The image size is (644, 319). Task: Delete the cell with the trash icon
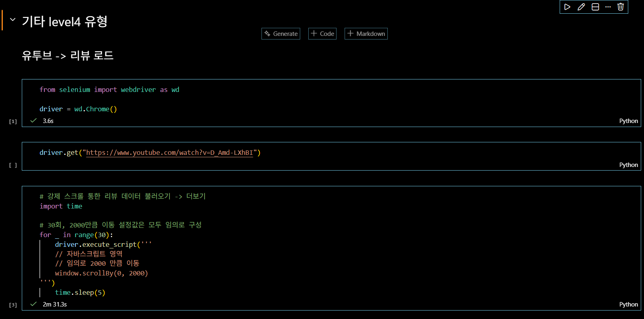click(x=621, y=7)
